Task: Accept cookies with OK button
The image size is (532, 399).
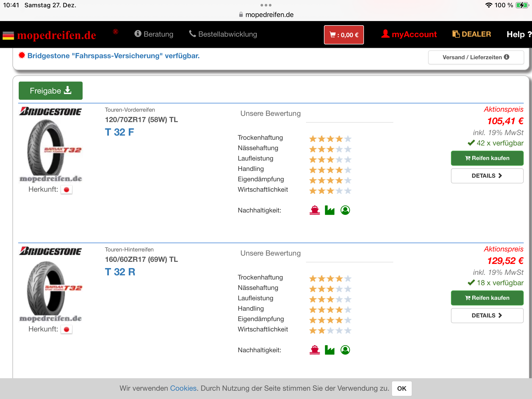Action: (402, 388)
